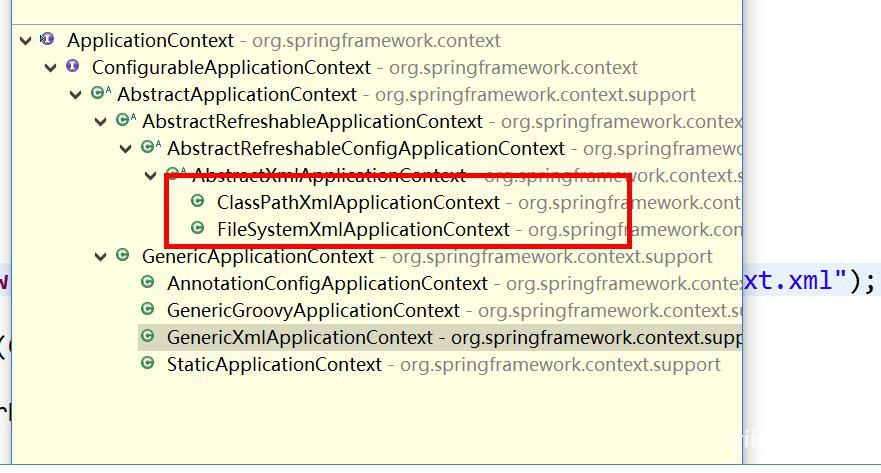The image size is (881, 473).
Task: Collapse the AbstractRefreshableConfigApplicationContext node
Action: pyautogui.click(x=126, y=149)
